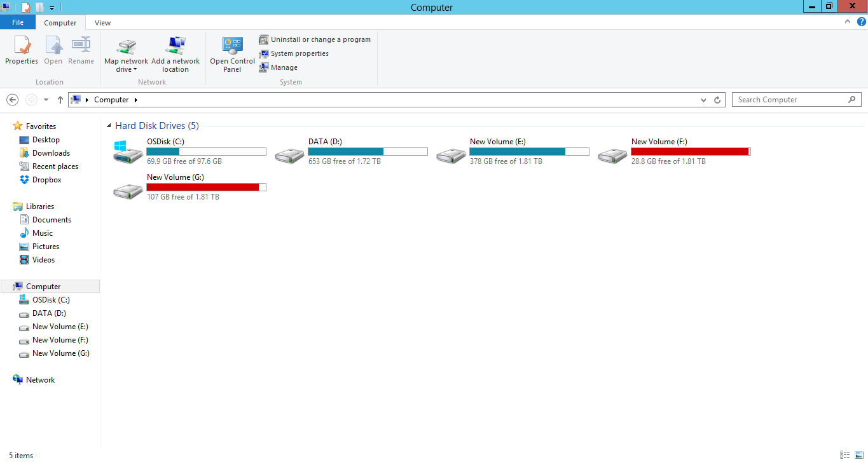
Task: Open Map network drive
Action: (x=126, y=55)
